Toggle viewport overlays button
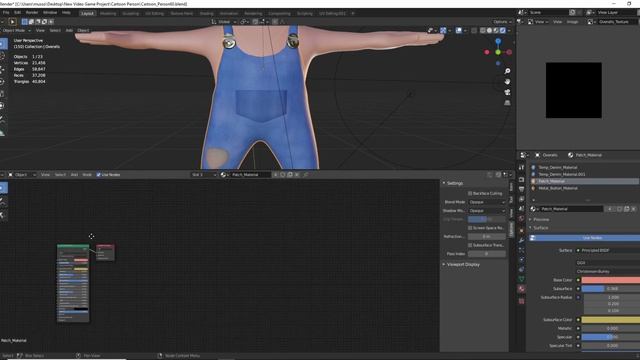 pos(459,30)
